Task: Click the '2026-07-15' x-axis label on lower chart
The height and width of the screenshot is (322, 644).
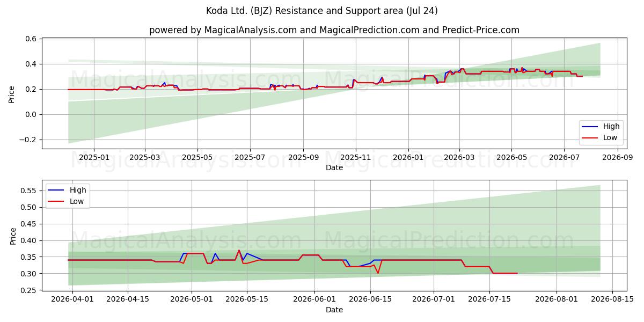Action: click(x=489, y=299)
